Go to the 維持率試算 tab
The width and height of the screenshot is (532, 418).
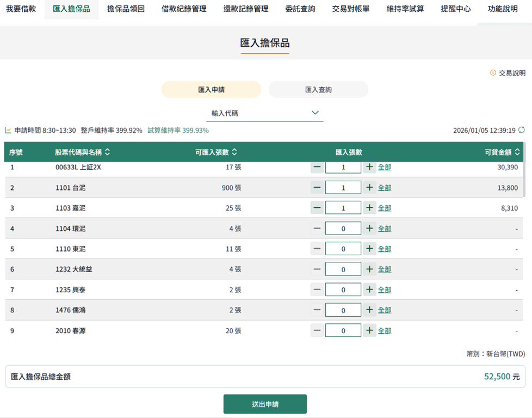tap(405, 9)
